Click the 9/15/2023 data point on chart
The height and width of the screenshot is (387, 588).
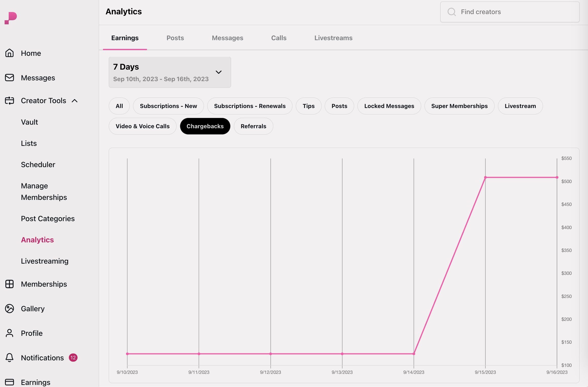tap(485, 177)
